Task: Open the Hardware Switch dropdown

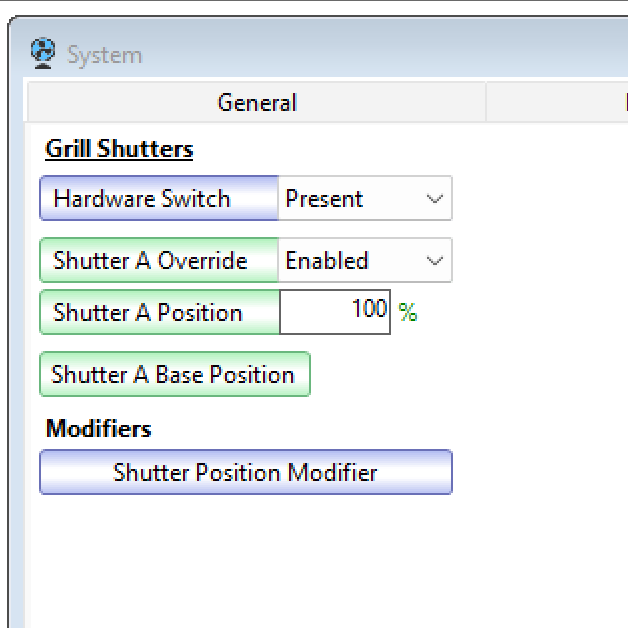Action: click(x=365, y=198)
